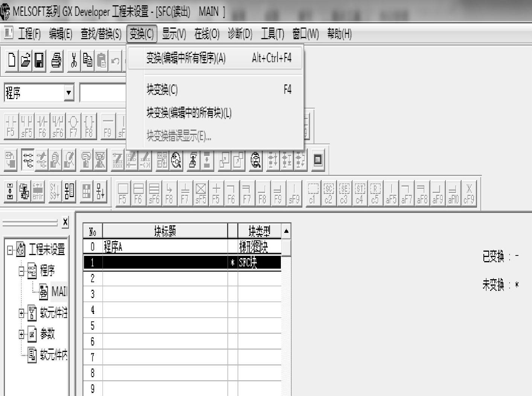Image resolution: width=532 pixels, height=396 pixels.
Task: Expand the 软元件注释 tree node
Action: [21, 313]
